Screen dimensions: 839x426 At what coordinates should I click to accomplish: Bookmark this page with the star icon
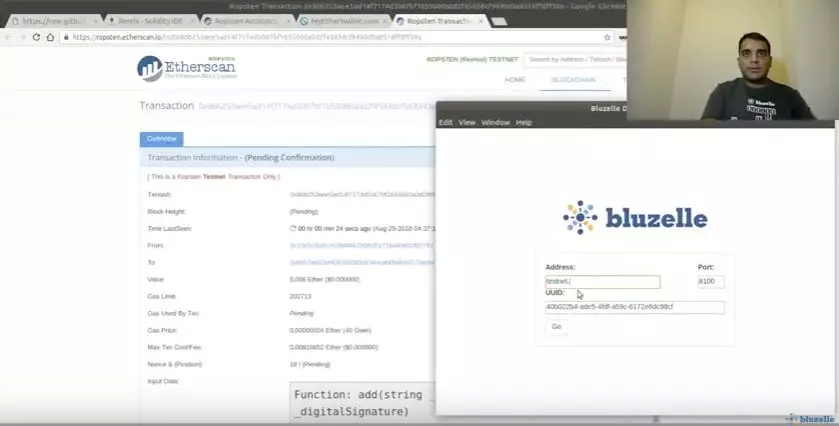(607, 37)
